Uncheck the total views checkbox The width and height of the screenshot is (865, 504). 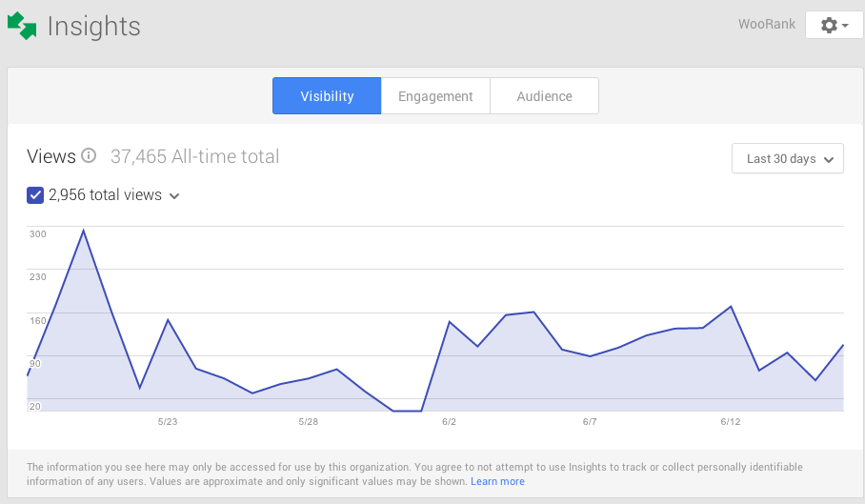pyautogui.click(x=35, y=194)
